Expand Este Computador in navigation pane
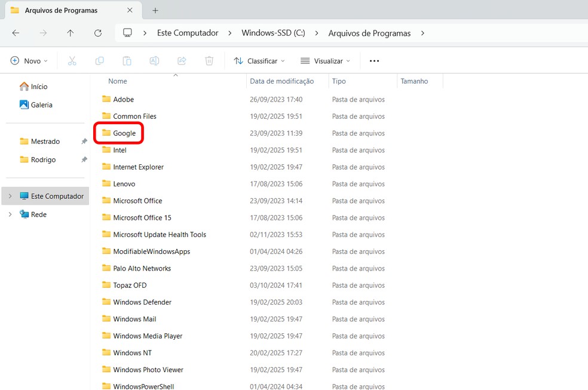 10,196
